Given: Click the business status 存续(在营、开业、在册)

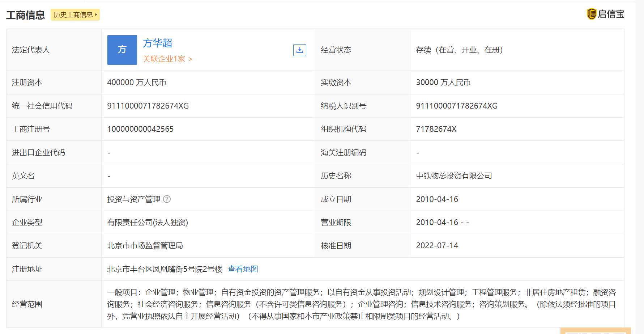Looking at the screenshot, I should click(459, 50).
